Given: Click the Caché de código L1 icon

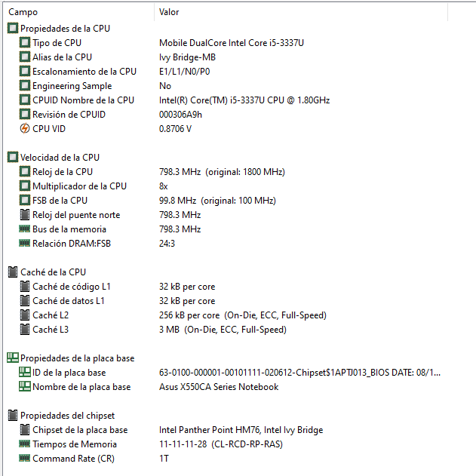Looking at the screenshot, I should click(x=25, y=286).
